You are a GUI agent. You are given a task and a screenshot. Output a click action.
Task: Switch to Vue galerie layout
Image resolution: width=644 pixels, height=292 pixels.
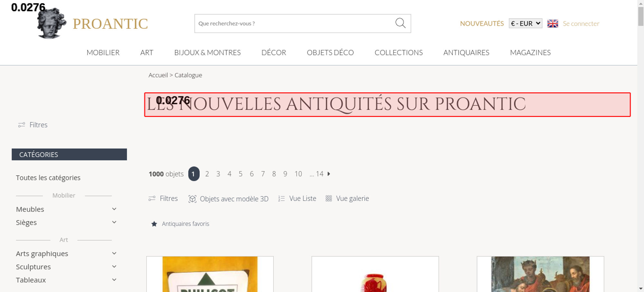pyautogui.click(x=347, y=198)
